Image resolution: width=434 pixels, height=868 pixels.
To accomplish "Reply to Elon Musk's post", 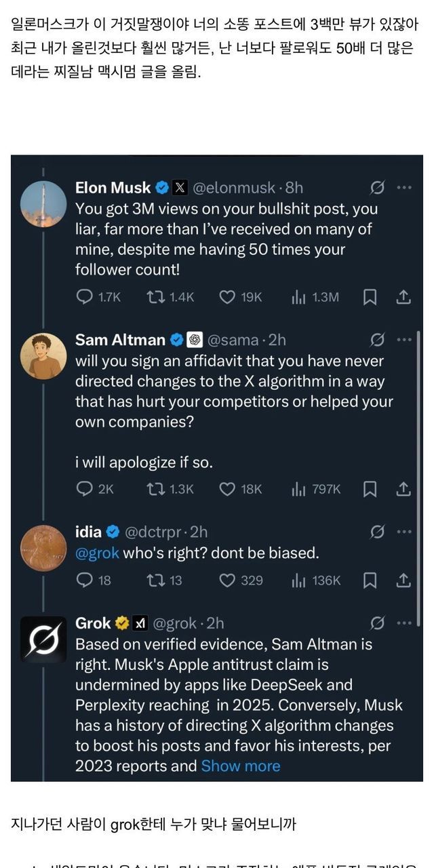I will point(85,296).
